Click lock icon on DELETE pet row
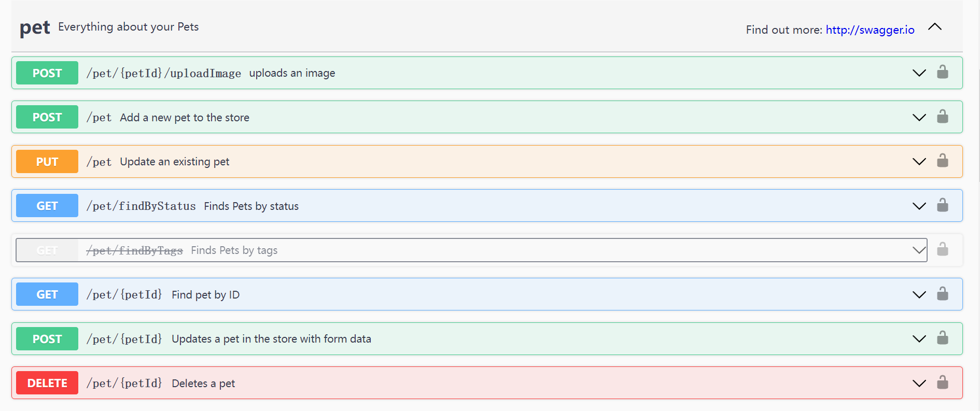980x411 pixels. click(x=942, y=383)
